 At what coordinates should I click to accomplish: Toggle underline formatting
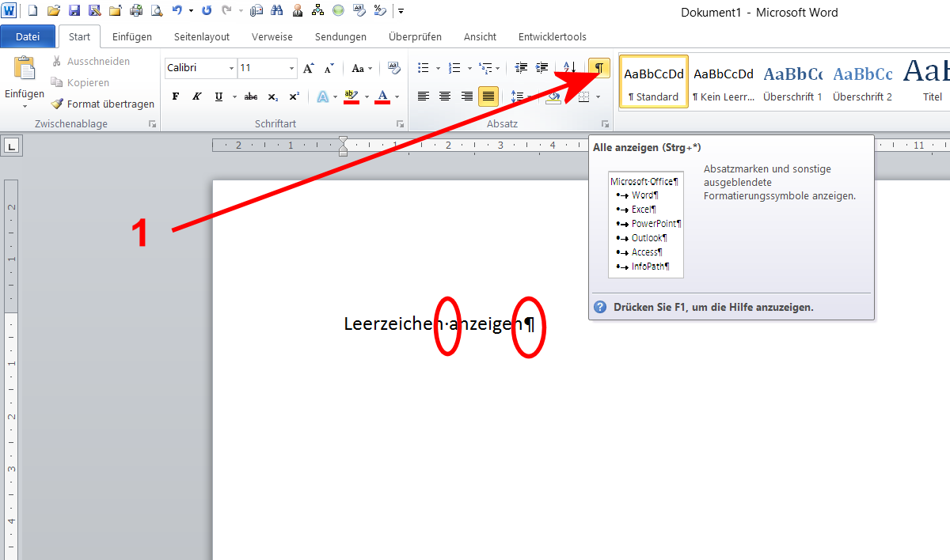tap(218, 96)
